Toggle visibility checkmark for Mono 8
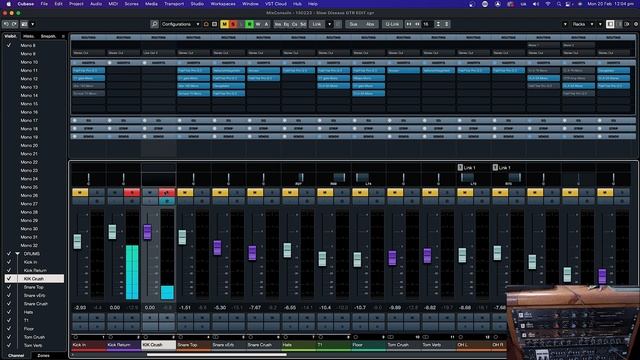Viewport: 640px width, 360px height. [x=9, y=45]
